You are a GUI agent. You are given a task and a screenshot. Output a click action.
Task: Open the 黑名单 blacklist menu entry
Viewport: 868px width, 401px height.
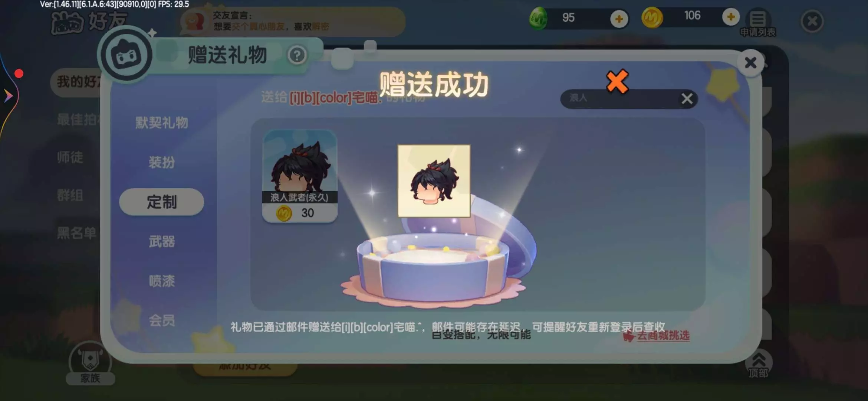coord(76,234)
